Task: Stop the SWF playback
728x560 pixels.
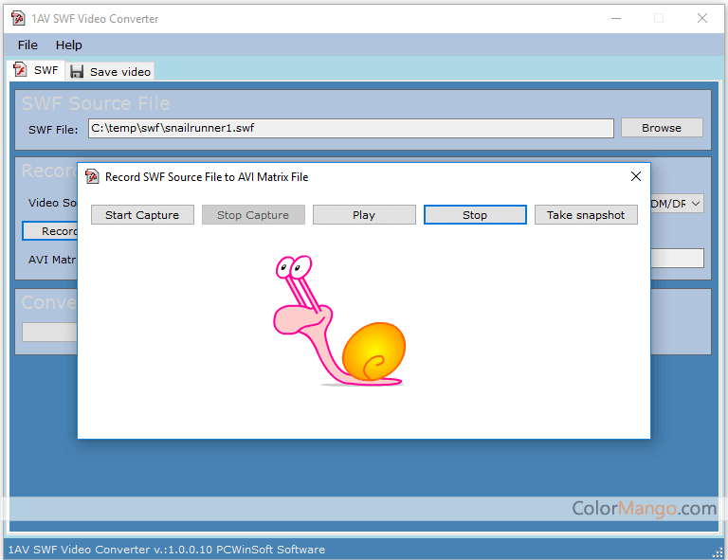Action: tap(475, 215)
